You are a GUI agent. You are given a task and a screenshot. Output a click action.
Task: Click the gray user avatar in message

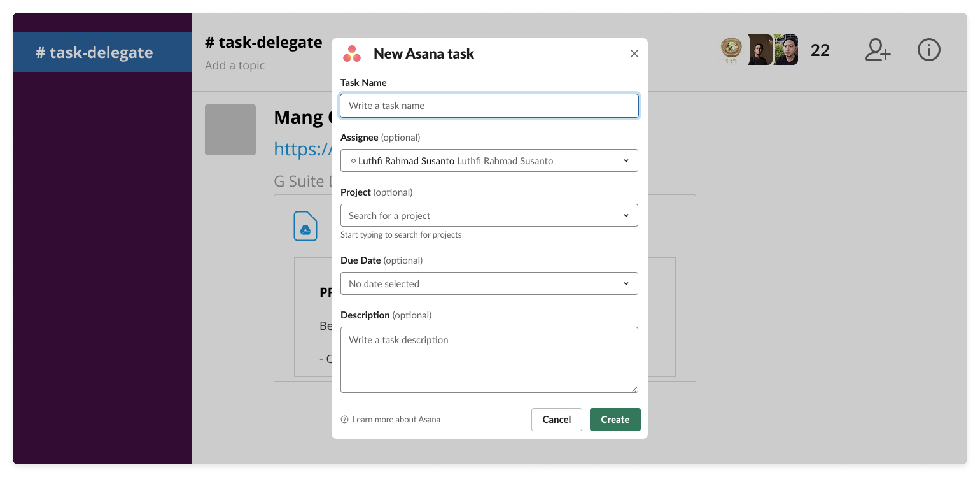pyautogui.click(x=230, y=130)
